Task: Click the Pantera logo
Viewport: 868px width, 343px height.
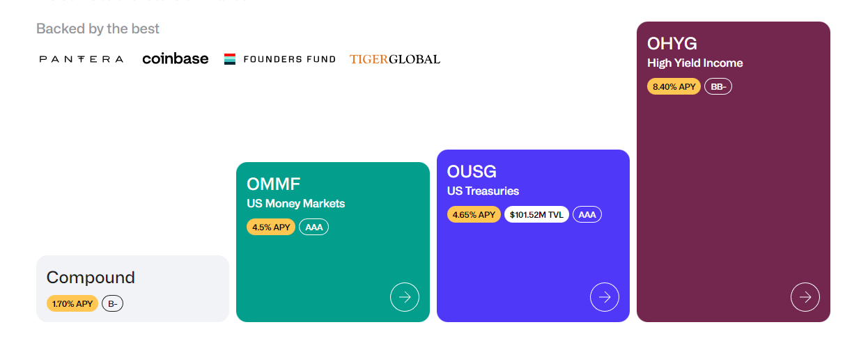Action: [x=82, y=59]
